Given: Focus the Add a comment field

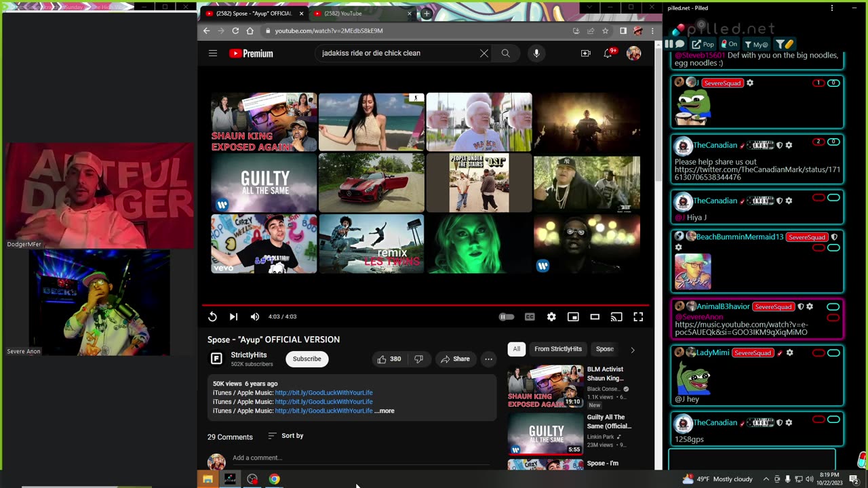Looking at the screenshot, I should pos(360,458).
